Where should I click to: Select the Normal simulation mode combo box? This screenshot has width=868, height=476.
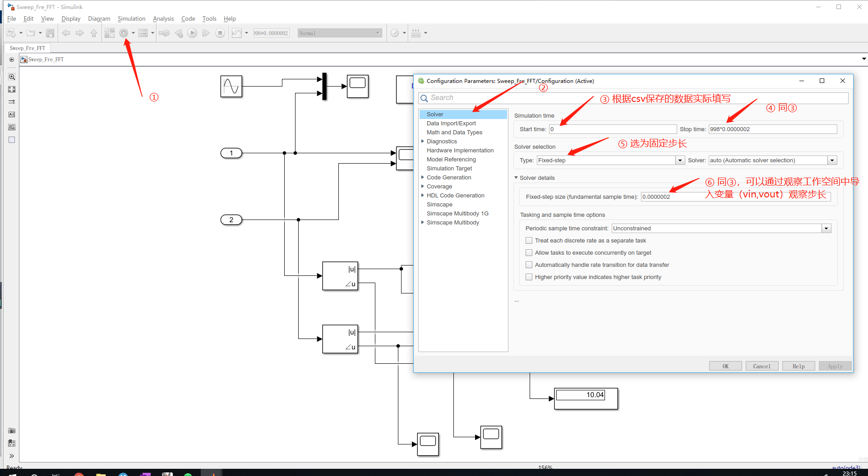(339, 32)
